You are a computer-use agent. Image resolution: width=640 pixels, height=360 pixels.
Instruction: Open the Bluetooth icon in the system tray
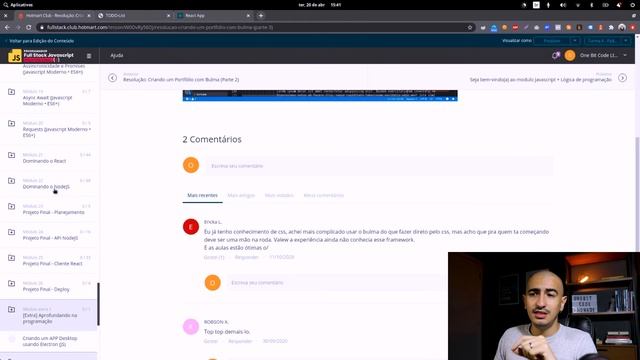[591, 5]
